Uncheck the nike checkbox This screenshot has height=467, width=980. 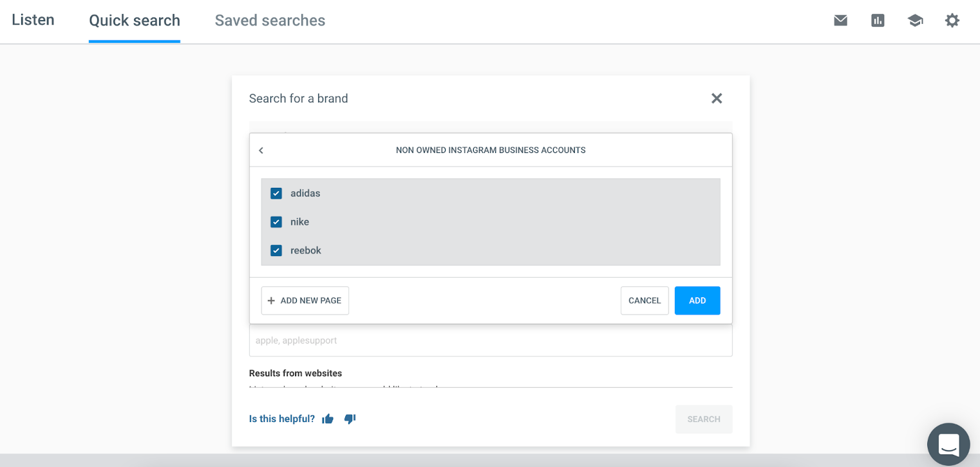tap(276, 222)
